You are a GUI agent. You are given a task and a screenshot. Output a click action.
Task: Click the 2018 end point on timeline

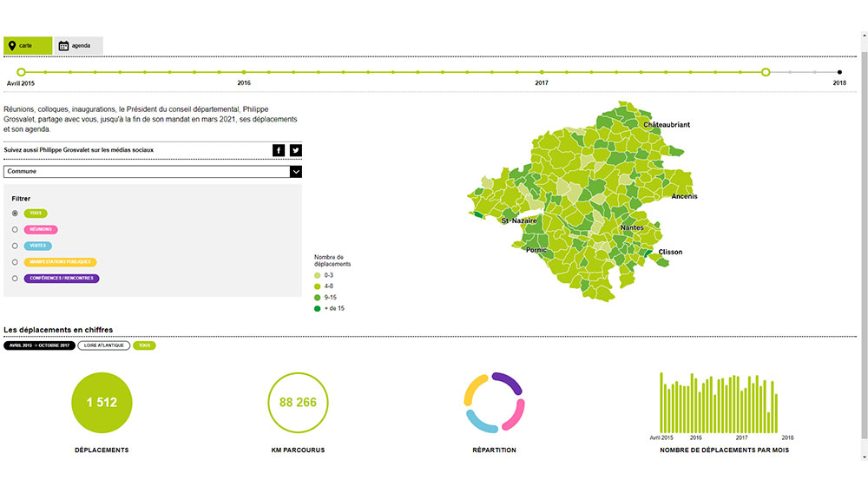coord(839,72)
